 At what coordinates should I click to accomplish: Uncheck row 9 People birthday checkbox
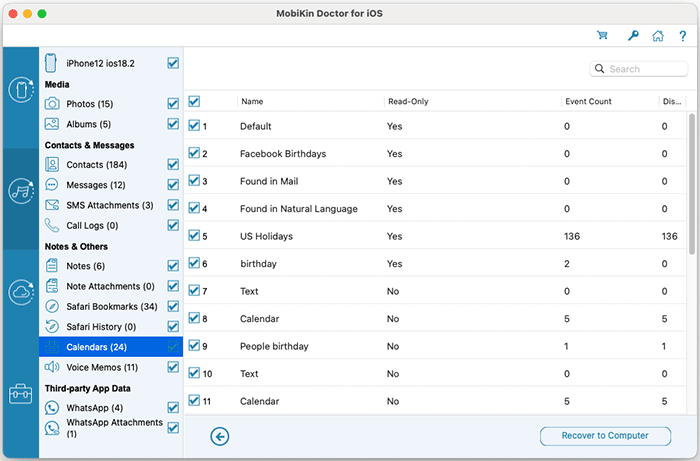(x=194, y=345)
